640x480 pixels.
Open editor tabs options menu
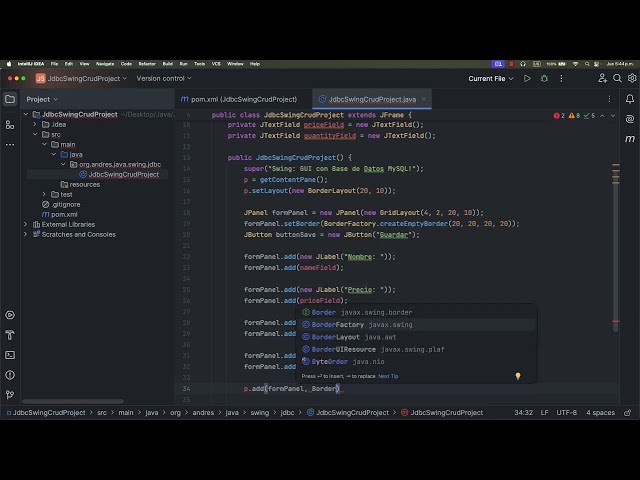point(609,99)
